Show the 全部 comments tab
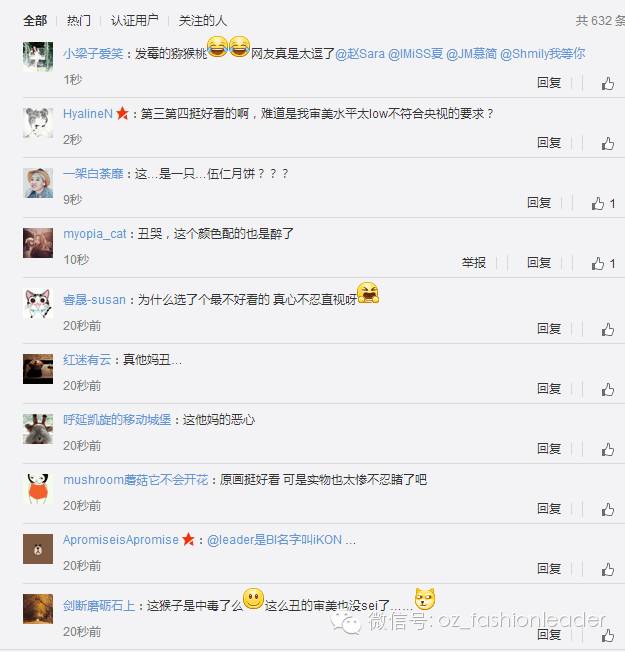 (35, 20)
